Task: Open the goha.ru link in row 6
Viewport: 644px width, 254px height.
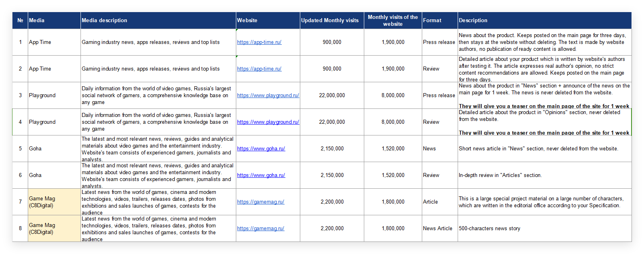Action: click(x=261, y=175)
